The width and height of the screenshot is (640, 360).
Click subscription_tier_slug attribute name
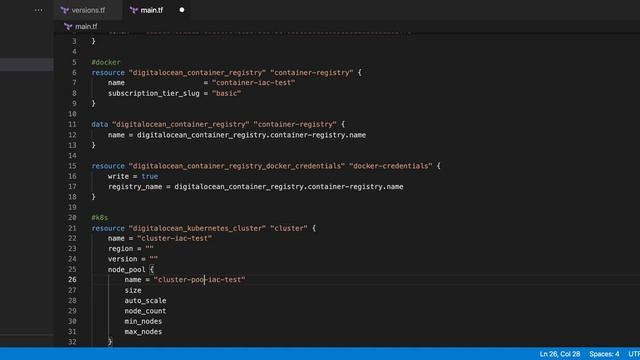[x=154, y=93]
